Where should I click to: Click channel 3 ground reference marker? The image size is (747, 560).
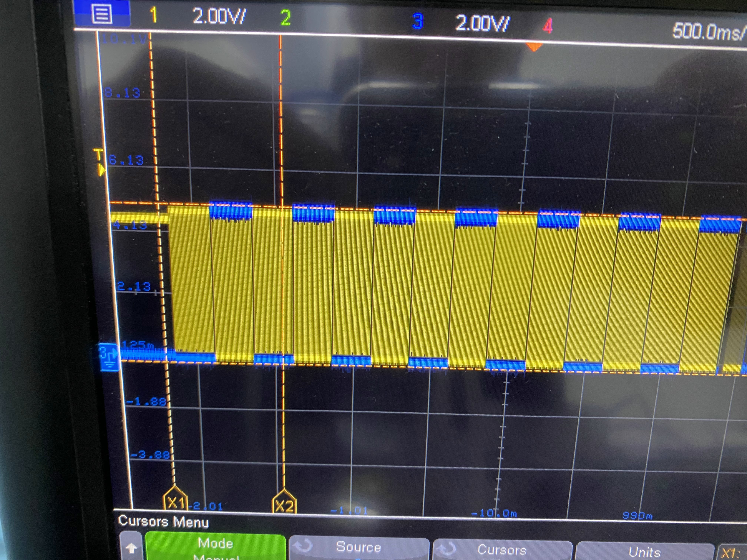109,357
